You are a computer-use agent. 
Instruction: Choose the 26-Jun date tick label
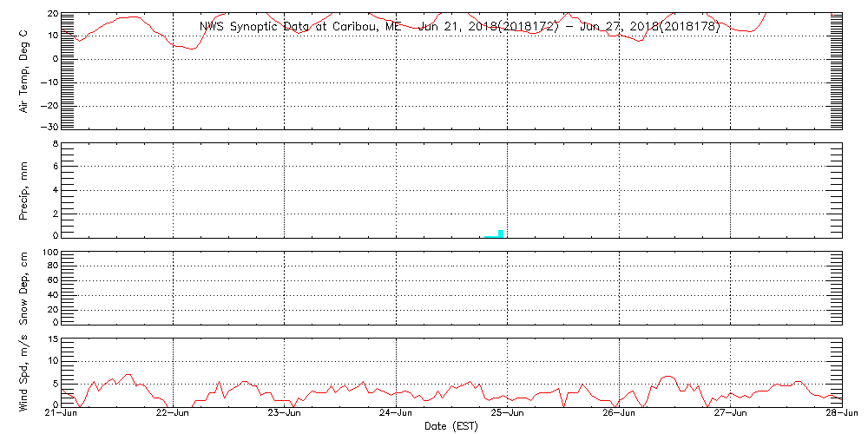click(619, 415)
